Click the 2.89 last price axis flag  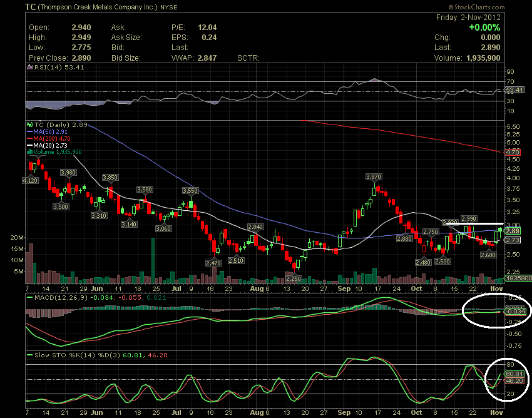coord(513,231)
